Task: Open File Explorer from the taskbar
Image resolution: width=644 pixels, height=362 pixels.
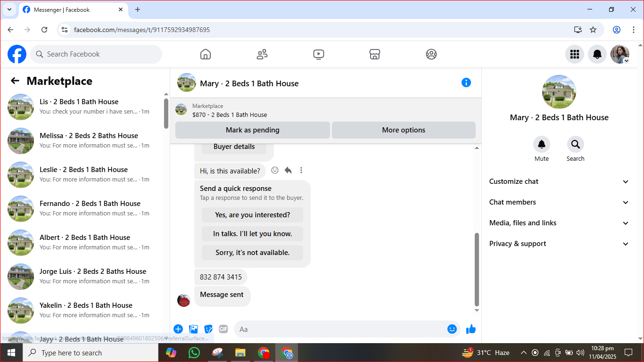Action: pyautogui.click(x=240, y=353)
